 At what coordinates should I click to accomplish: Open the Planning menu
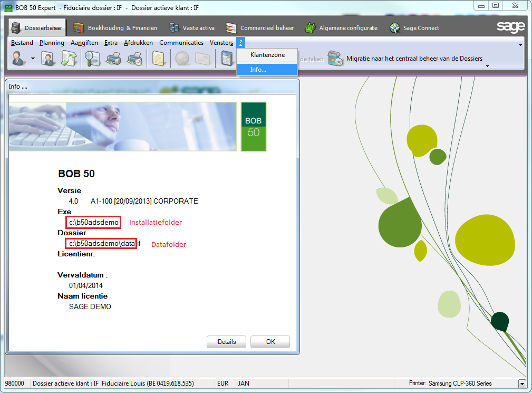click(x=52, y=43)
